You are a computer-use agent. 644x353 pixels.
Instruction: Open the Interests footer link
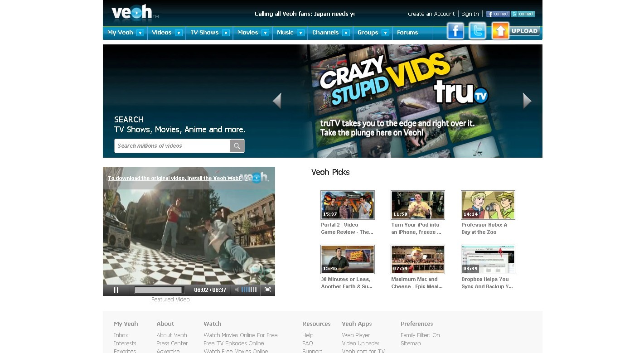click(x=125, y=343)
